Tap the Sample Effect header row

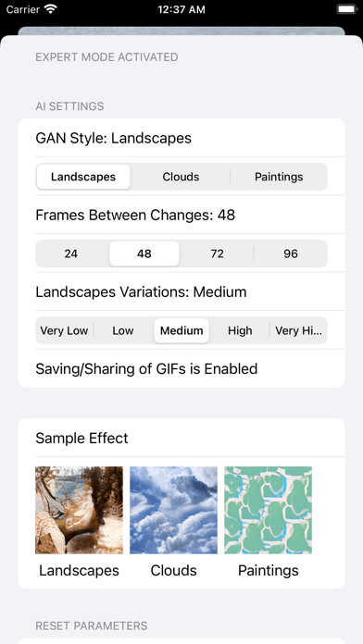click(181, 438)
